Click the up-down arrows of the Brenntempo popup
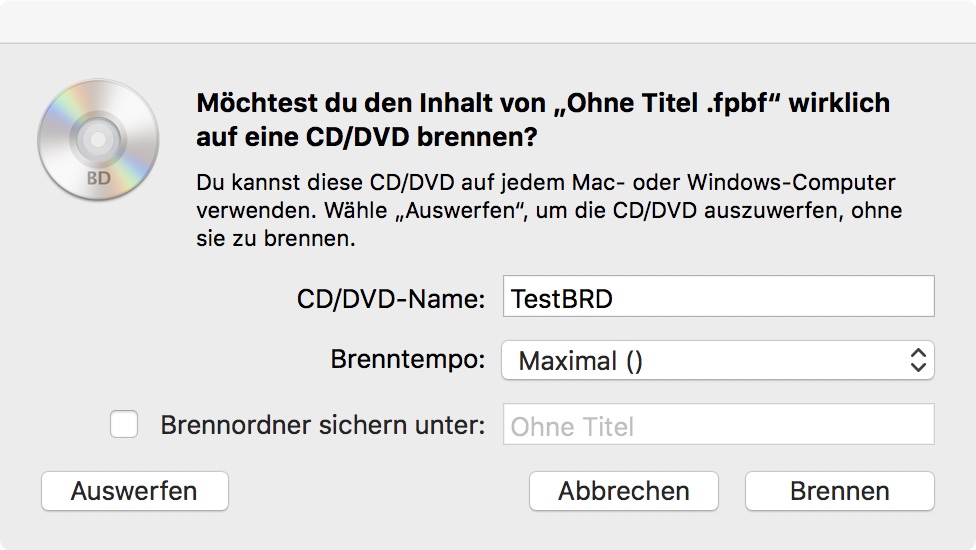This screenshot has width=976, height=550. (x=918, y=361)
